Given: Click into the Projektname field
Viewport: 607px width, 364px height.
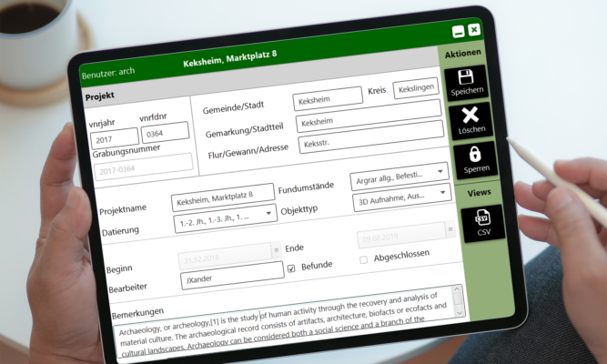Looking at the screenshot, I should 222,193.
